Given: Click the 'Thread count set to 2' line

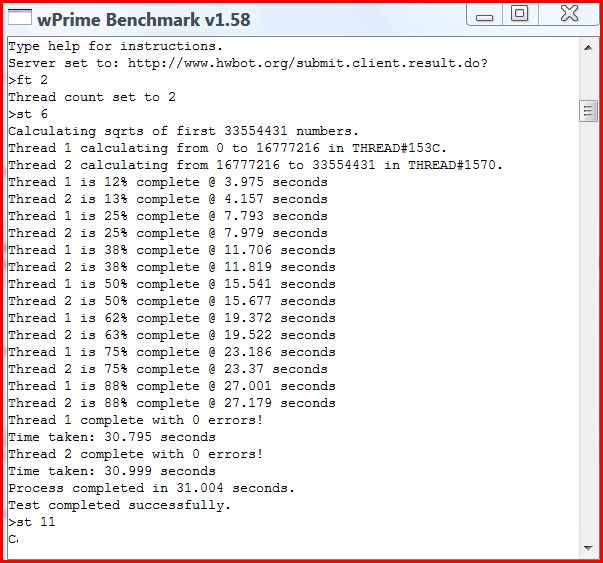Looking at the screenshot, I should pyautogui.click(x=92, y=97).
